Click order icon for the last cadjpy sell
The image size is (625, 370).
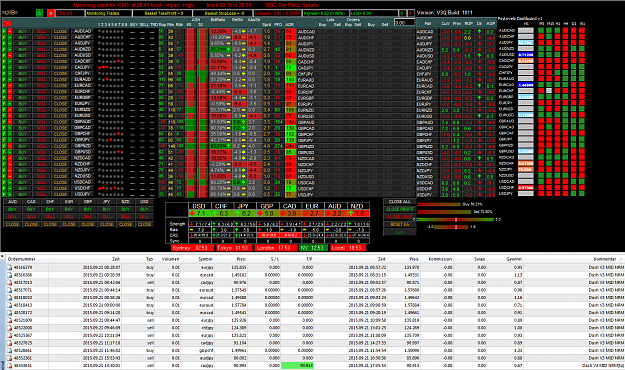(9, 366)
